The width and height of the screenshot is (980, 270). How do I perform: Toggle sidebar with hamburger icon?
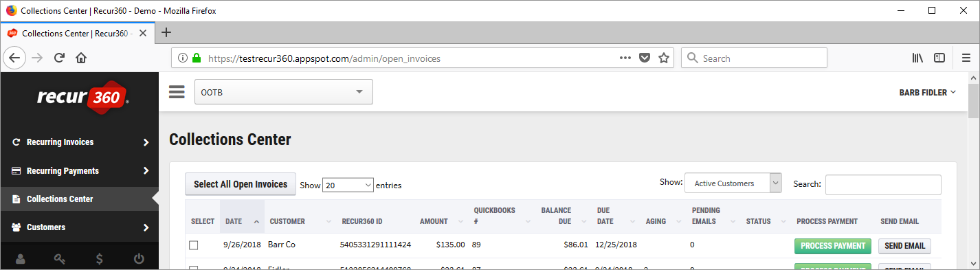(177, 92)
